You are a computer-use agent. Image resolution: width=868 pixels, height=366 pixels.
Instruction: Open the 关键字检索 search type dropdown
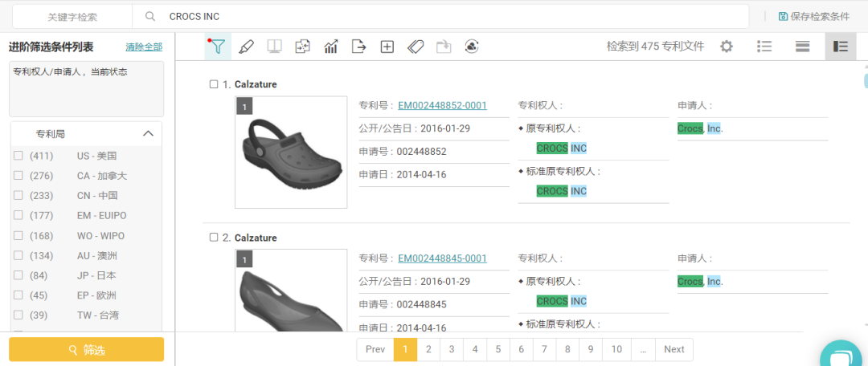tap(72, 16)
